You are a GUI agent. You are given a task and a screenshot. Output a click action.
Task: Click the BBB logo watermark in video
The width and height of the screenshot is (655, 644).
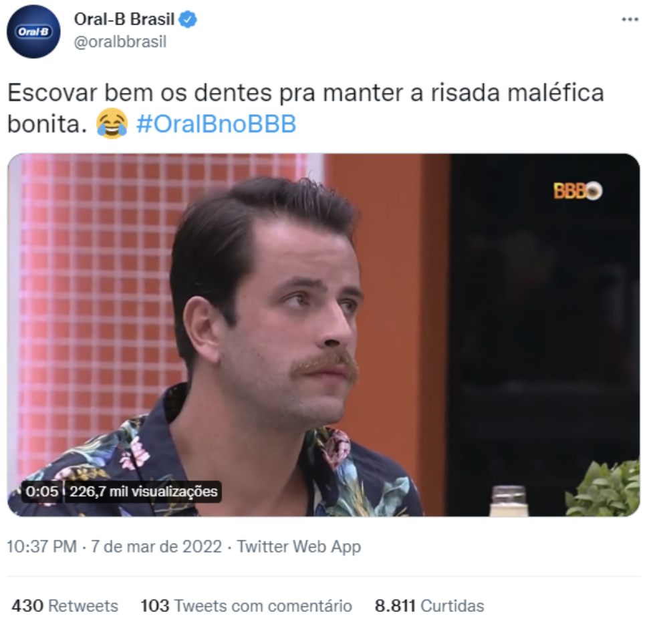click(x=577, y=191)
